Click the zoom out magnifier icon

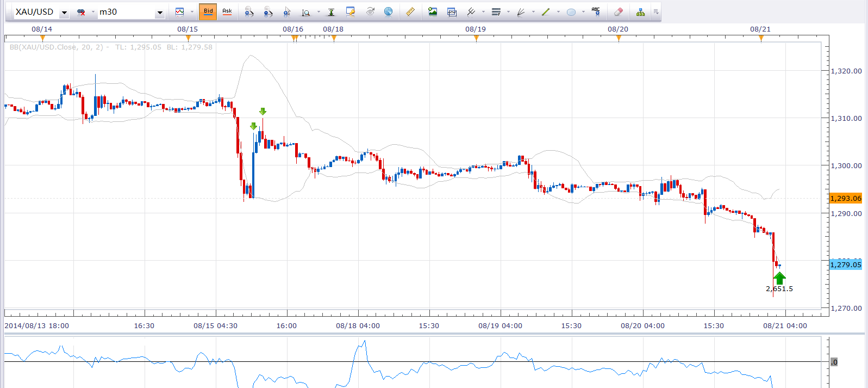pyautogui.click(x=268, y=11)
